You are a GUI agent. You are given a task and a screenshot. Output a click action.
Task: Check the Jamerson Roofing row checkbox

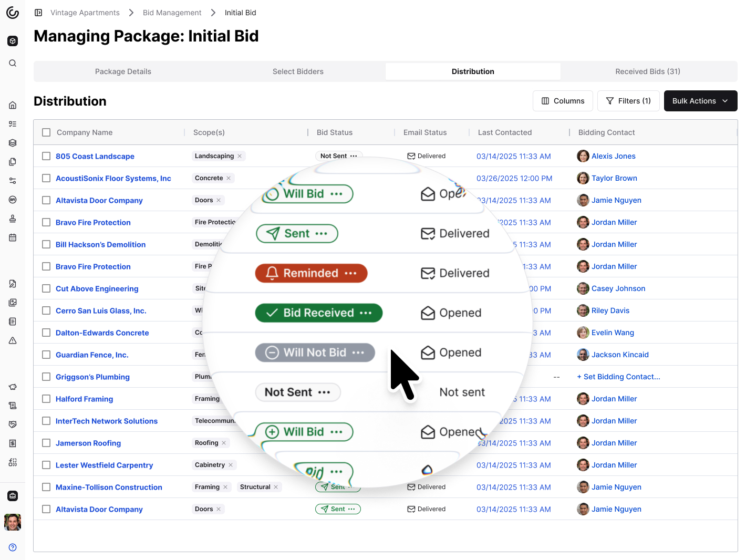(x=46, y=443)
